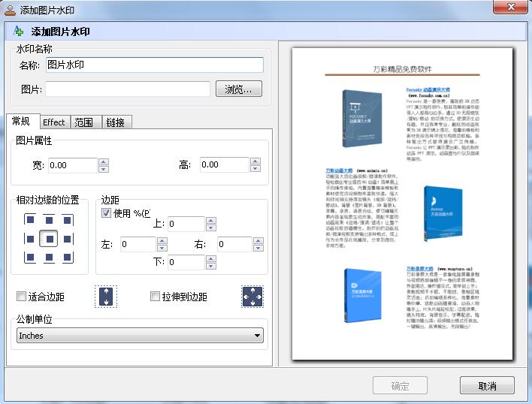Select the bottom-right position anchor
The height and width of the screenshot is (404, 532).
[x=66, y=257]
